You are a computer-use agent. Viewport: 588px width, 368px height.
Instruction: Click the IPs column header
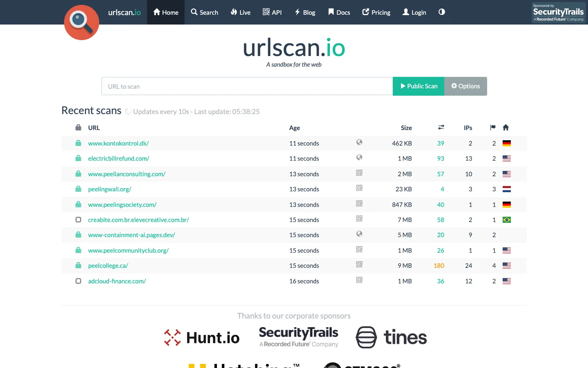468,128
